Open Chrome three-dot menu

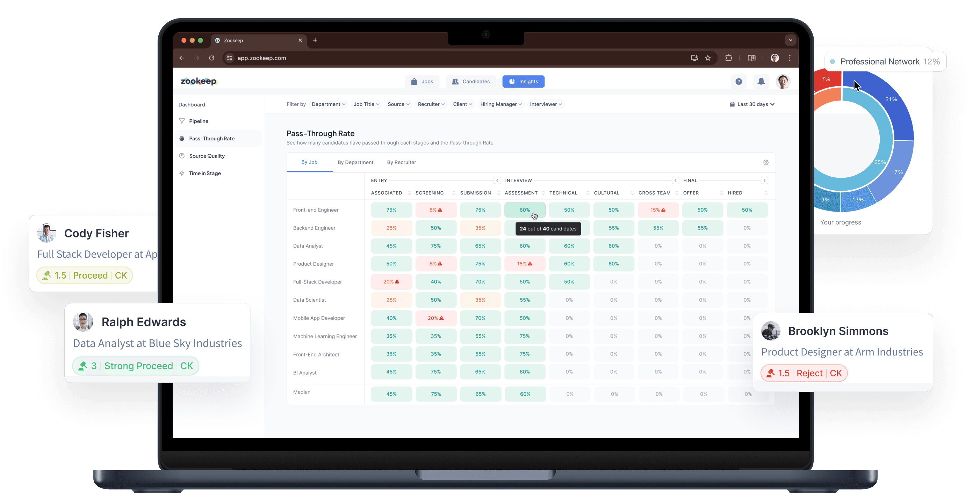tap(790, 58)
